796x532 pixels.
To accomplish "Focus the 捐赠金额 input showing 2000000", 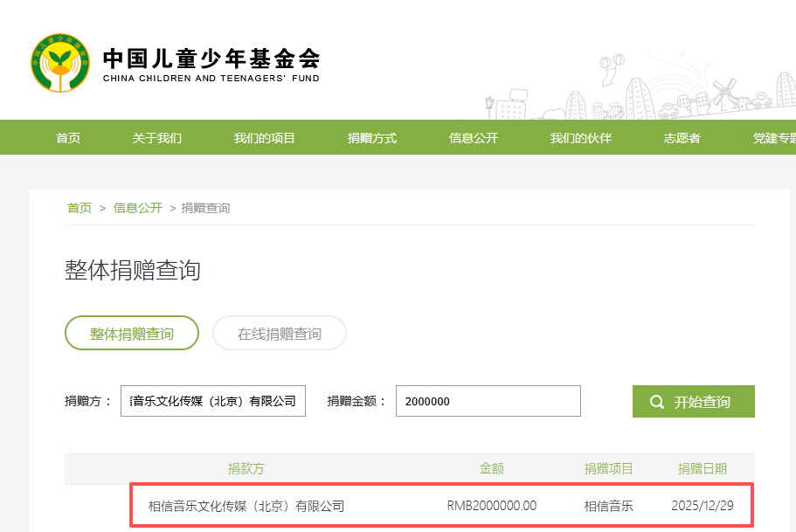I will pyautogui.click(x=488, y=402).
